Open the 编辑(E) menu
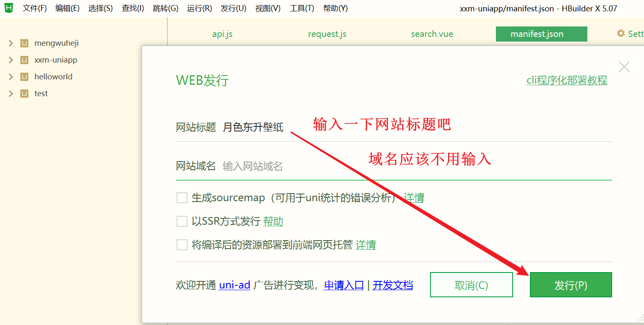The height and width of the screenshot is (325, 644). click(x=68, y=8)
